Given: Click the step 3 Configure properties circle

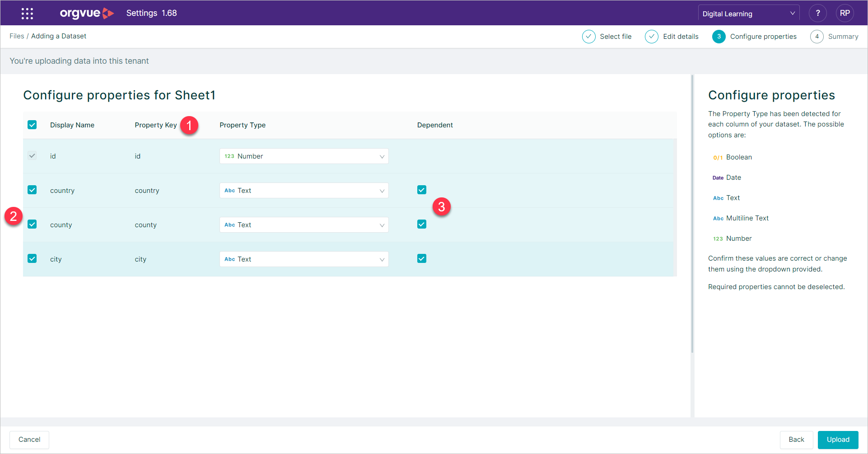Looking at the screenshot, I should pyautogui.click(x=719, y=37).
